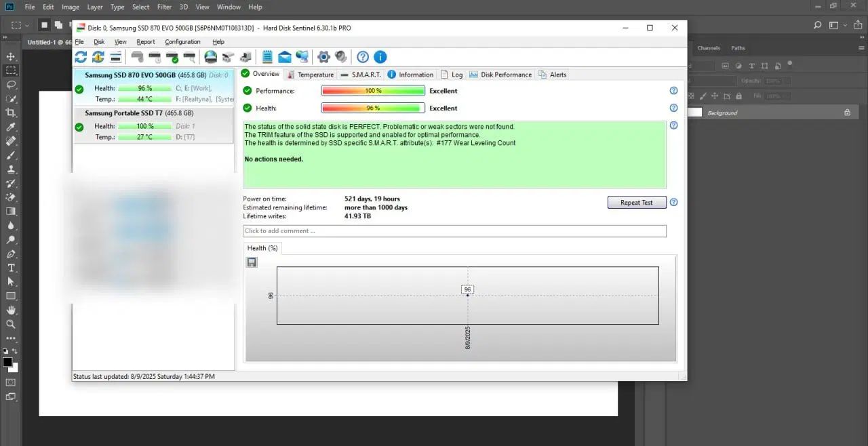The width and height of the screenshot is (868, 446).
Task: Click the '41.93 TB' lifetime writes value
Action: (357, 216)
